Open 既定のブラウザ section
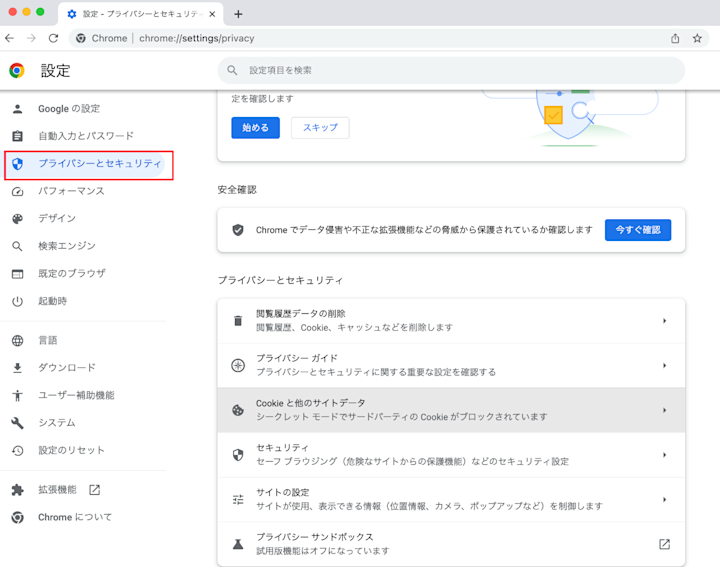Screen dimensions: 720x567 coord(72,274)
